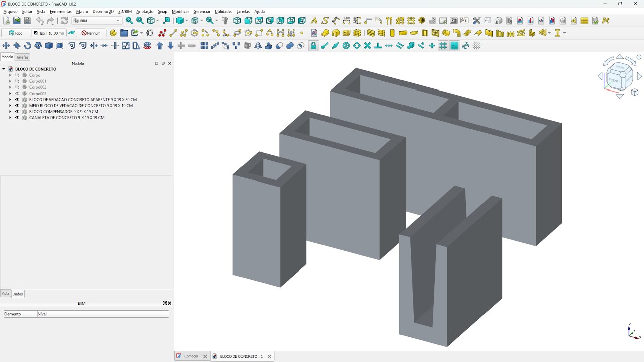
Task: Show the hidden Corpo001 body
Action: 17,81
